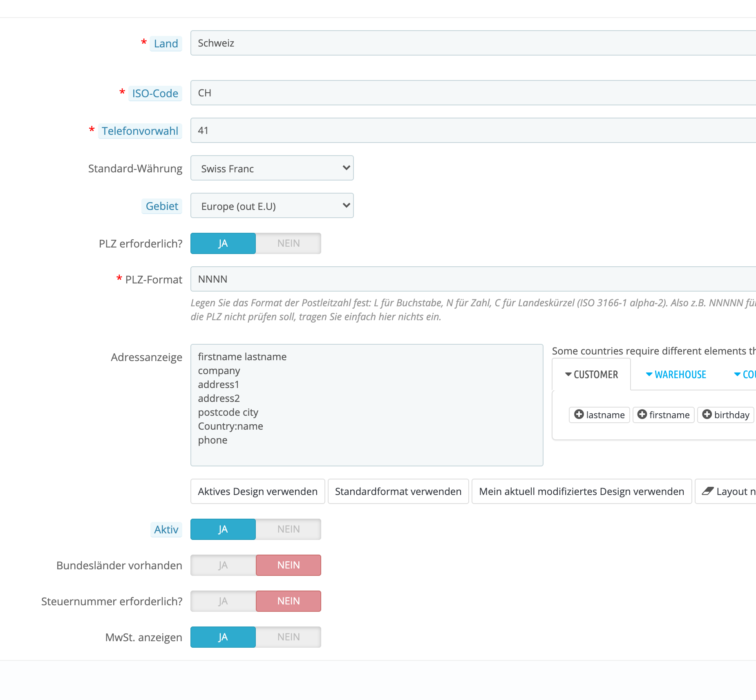Image resolution: width=756 pixels, height=700 pixels.
Task: Click the caret icon beside CUSTOMER tab
Action: (568, 375)
